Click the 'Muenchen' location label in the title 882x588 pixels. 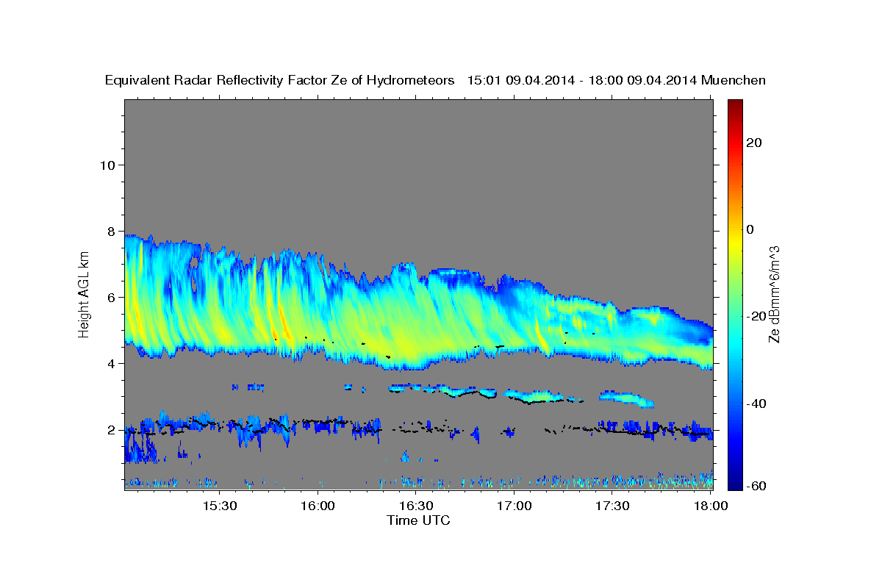[x=734, y=80]
